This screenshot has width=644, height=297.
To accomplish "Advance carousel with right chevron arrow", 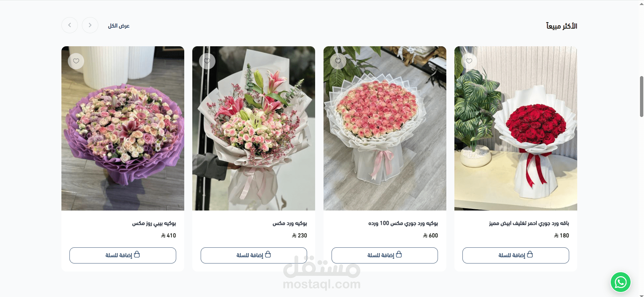I will coord(90,25).
